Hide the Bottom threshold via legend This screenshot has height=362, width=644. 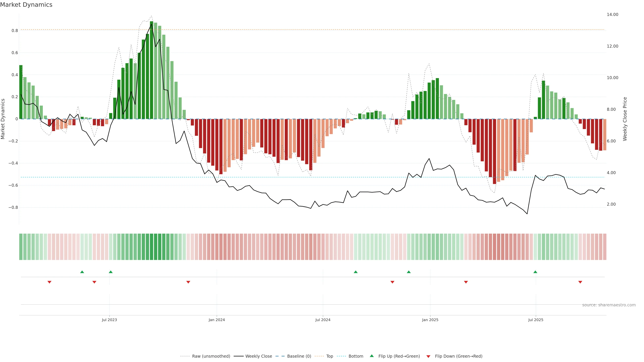coord(356,356)
